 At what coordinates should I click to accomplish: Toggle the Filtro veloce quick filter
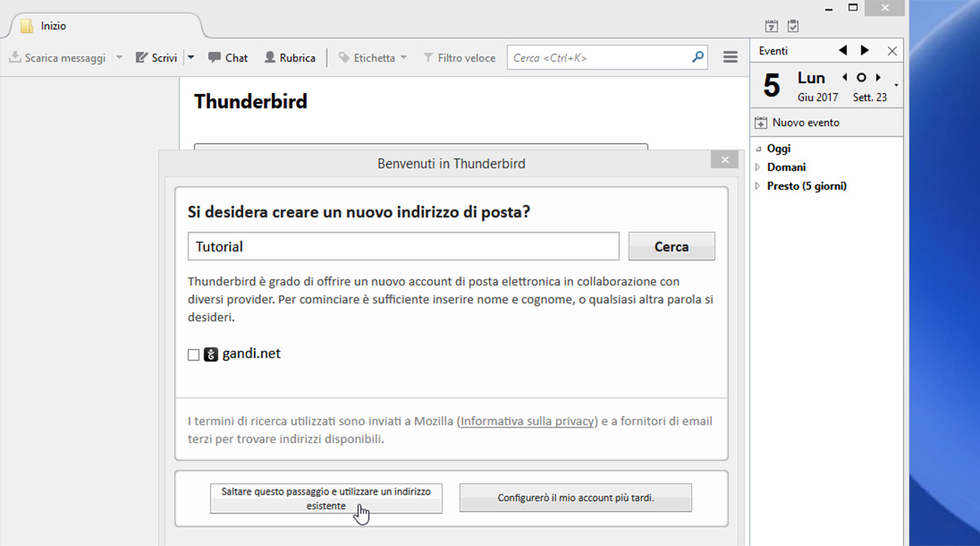pos(459,58)
